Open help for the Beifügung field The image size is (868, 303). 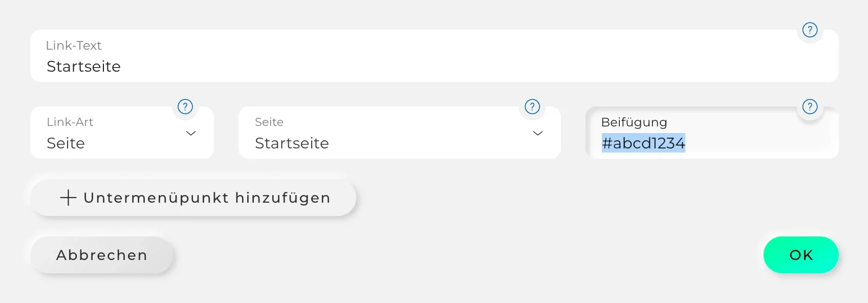pyautogui.click(x=810, y=106)
